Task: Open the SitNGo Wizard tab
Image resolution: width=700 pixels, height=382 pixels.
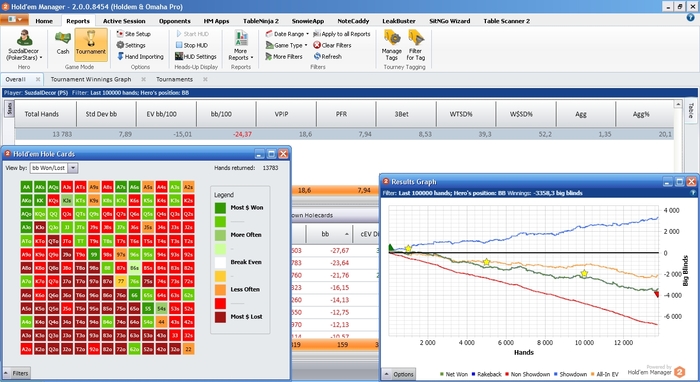Action: (x=450, y=21)
